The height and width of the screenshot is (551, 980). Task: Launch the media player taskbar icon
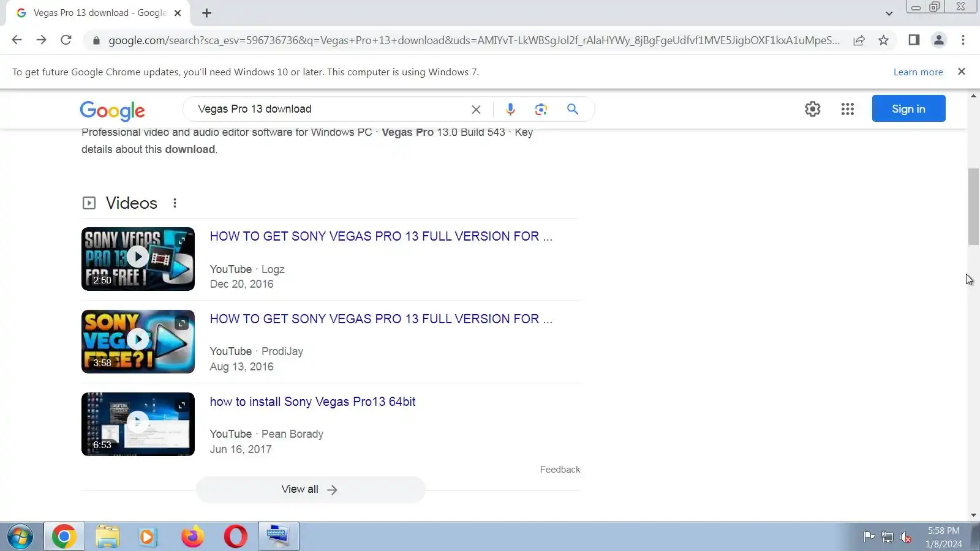pyautogui.click(x=149, y=537)
